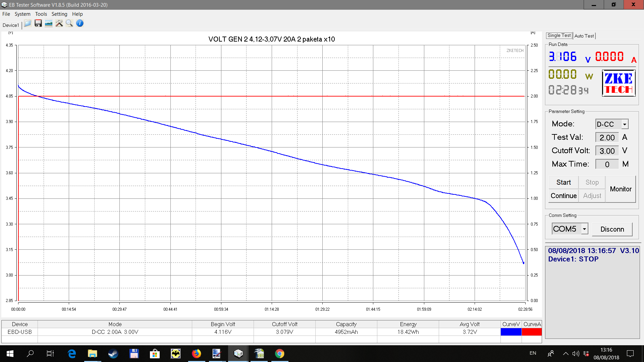Viewport: 644px width, 362px height.
Task: Open the Tools menu
Action: click(x=41, y=14)
